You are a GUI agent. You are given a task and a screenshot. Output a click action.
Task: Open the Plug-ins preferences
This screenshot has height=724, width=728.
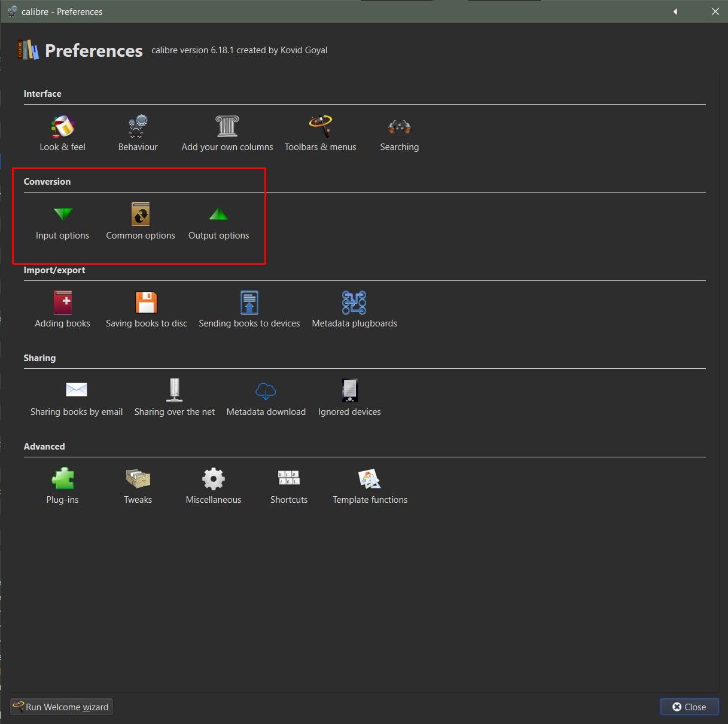coord(62,487)
